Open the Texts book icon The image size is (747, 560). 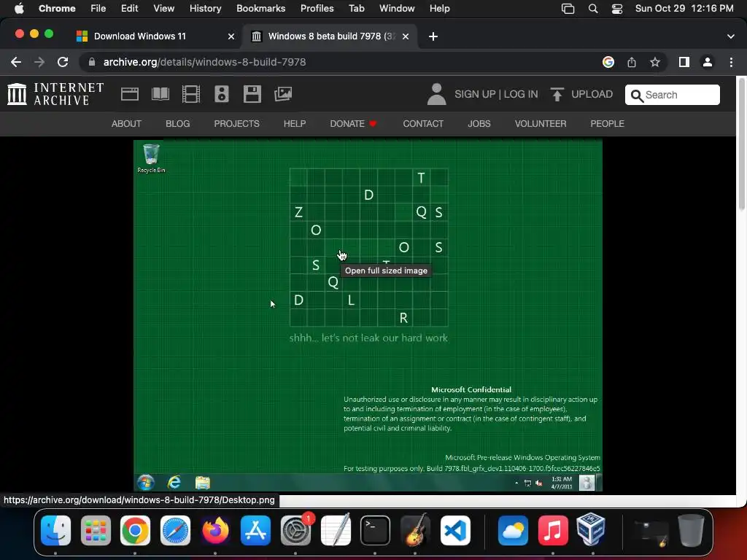click(160, 94)
